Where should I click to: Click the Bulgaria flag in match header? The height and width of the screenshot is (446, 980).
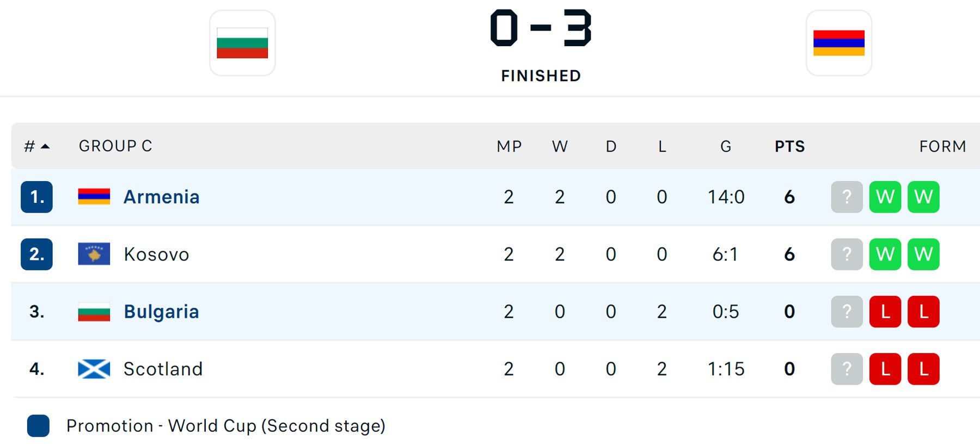(x=242, y=43)
